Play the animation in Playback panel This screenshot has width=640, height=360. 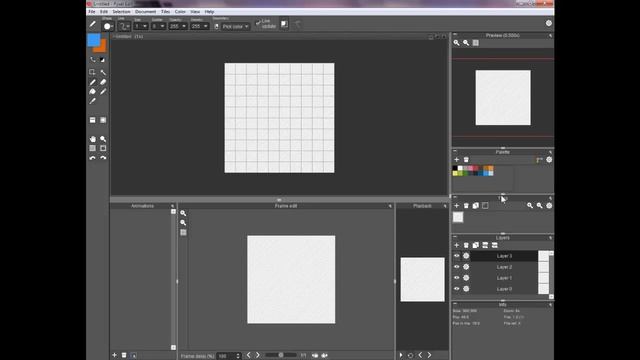pos(401,356)
